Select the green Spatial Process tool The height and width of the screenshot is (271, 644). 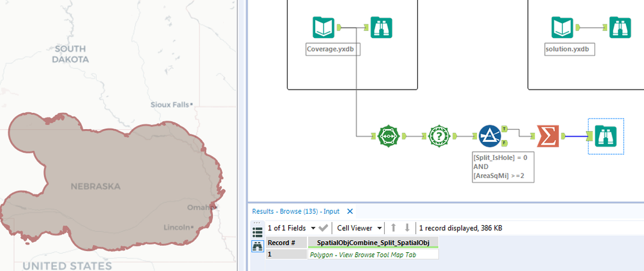(x=389, y=136)
